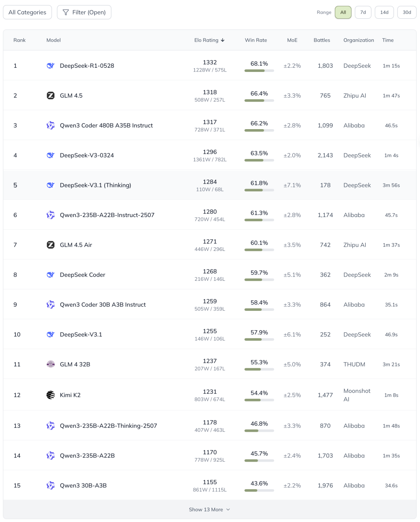The width and height of the screenshot is (420, 522).
Task: Open the Filter (Open) button
Action: [x=84, y=12]
